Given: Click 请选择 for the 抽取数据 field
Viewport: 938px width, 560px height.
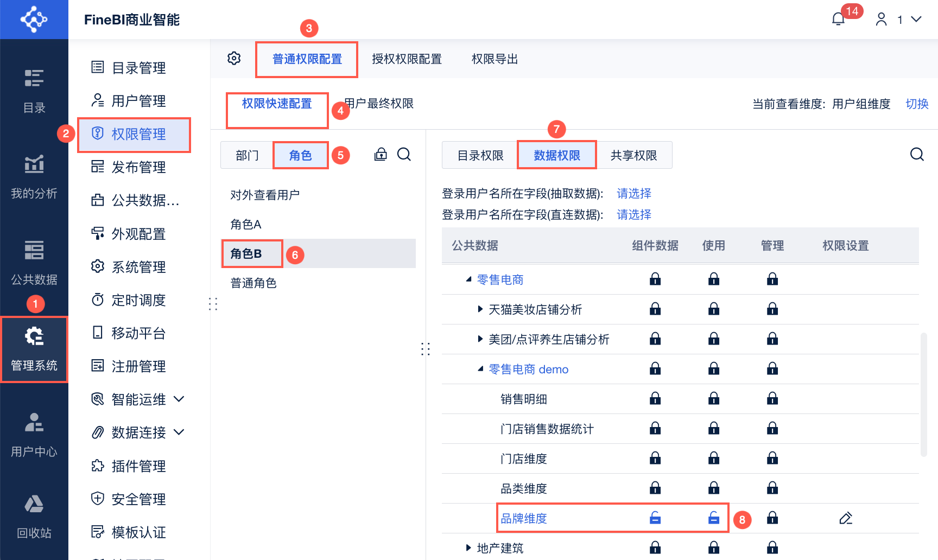Looking at the screenshot, I should tap(634, 193).
